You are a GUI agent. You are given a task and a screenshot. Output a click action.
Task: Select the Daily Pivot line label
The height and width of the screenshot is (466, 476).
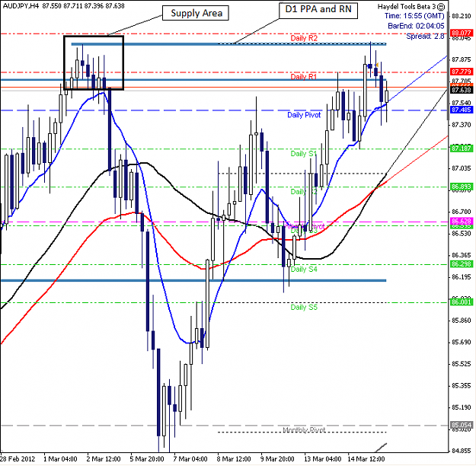click(304, 115)
